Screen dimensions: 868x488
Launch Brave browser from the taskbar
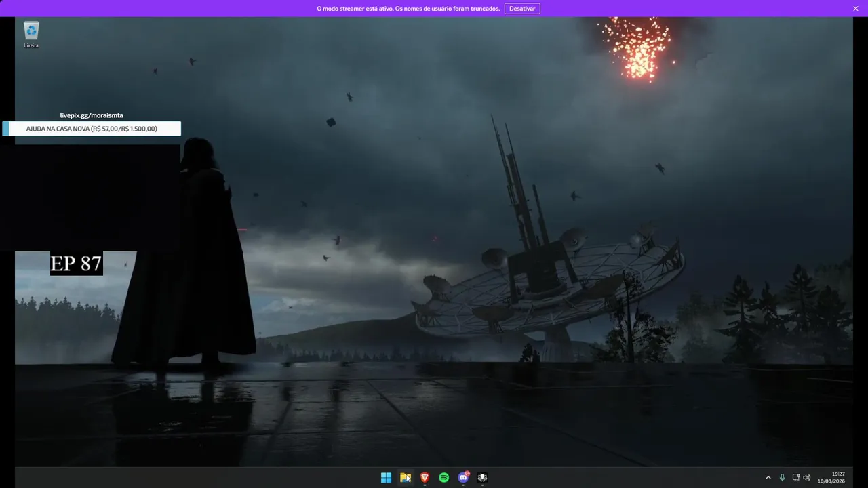pyautogui.click(x=425, y=478)
